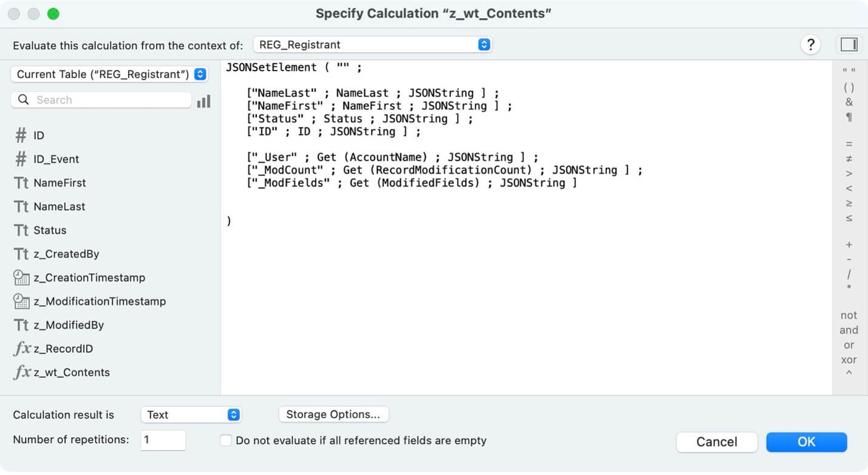Click the field Search box
Screen dimensions: 868x475
pyautogui.click(x=101, y=100)
